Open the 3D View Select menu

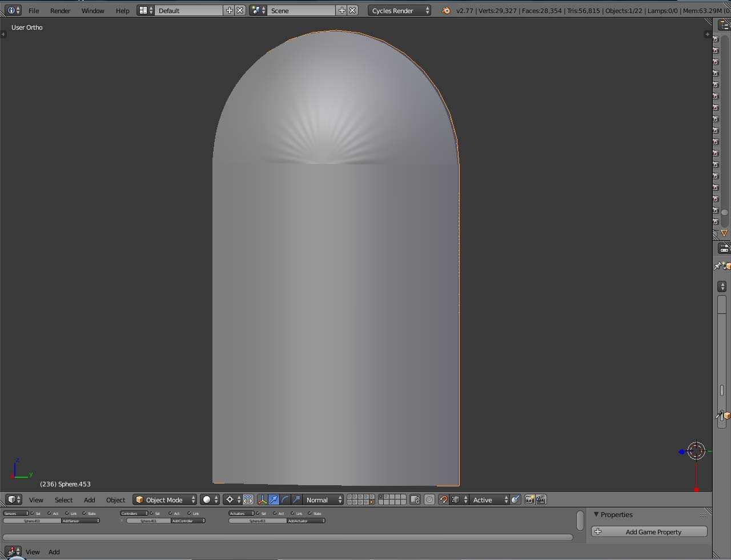coord(63,499)
